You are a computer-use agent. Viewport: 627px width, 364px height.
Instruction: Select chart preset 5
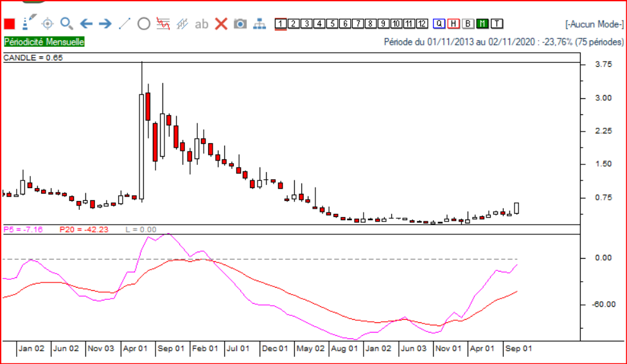click(x=332, y=24)
